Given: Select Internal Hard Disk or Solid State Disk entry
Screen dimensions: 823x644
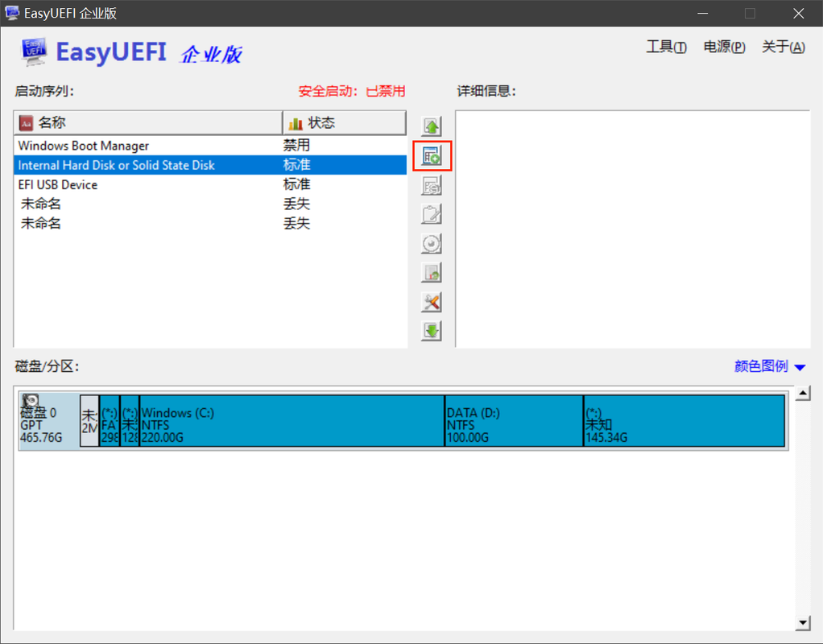Looking at the screenshot, I should [210, 165].
